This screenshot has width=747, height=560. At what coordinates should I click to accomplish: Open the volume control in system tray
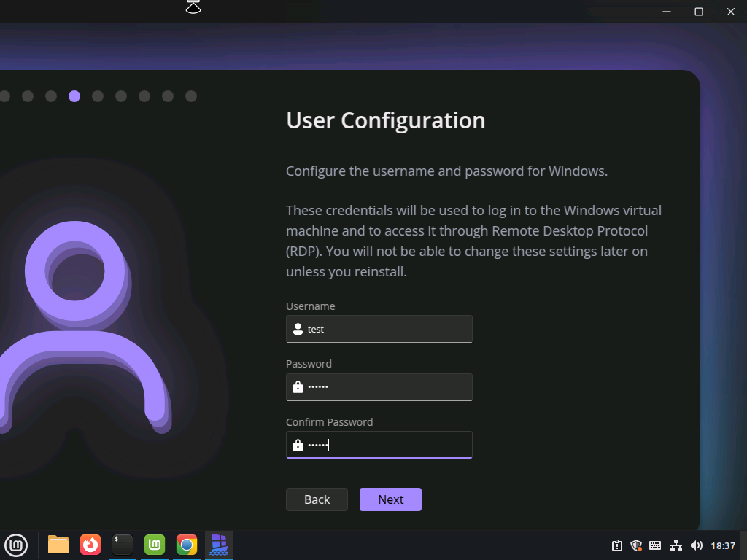[x=696, y=545]
